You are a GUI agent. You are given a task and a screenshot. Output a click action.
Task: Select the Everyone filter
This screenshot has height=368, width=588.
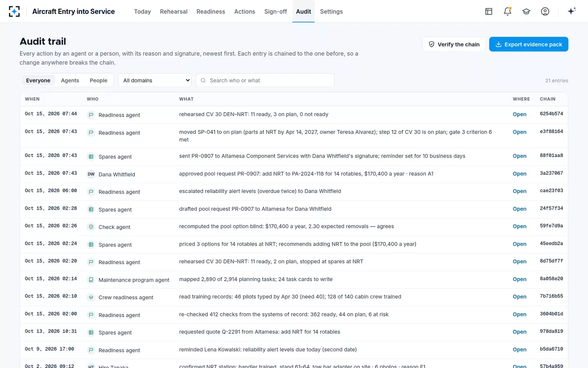[38, 81]
